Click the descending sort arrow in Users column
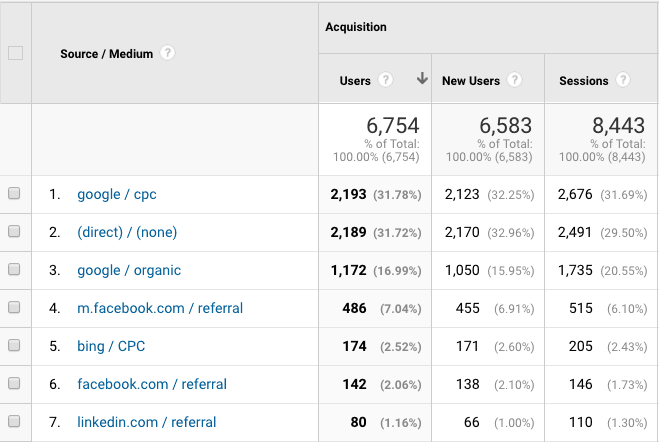 pyautogui.click(x=421, y=80)
